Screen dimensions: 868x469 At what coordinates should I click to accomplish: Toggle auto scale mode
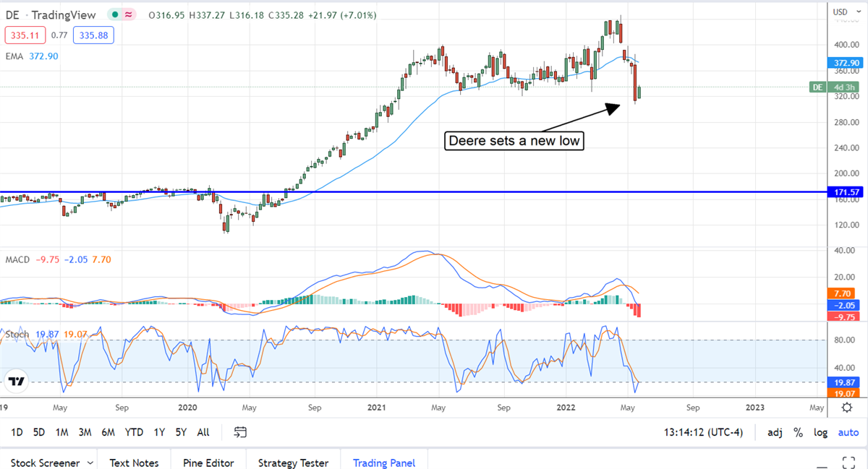click(x=848, y=432)
